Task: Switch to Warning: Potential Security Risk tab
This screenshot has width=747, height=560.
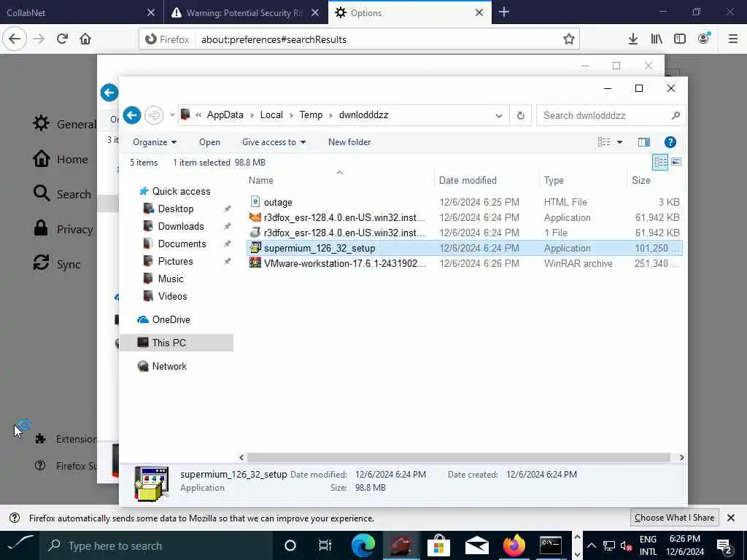Action: (x=246, y=12)
